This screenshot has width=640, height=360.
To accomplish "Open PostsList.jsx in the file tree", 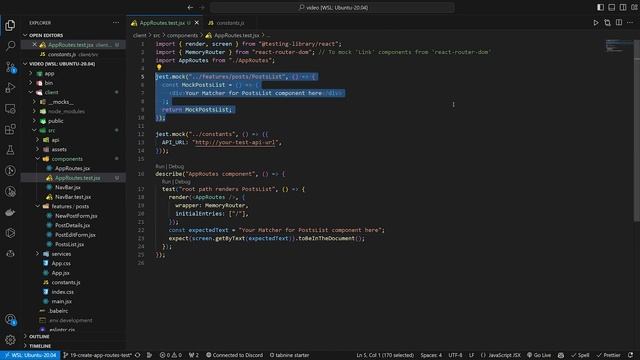I will pyautogui.click(x=69, y=244).
